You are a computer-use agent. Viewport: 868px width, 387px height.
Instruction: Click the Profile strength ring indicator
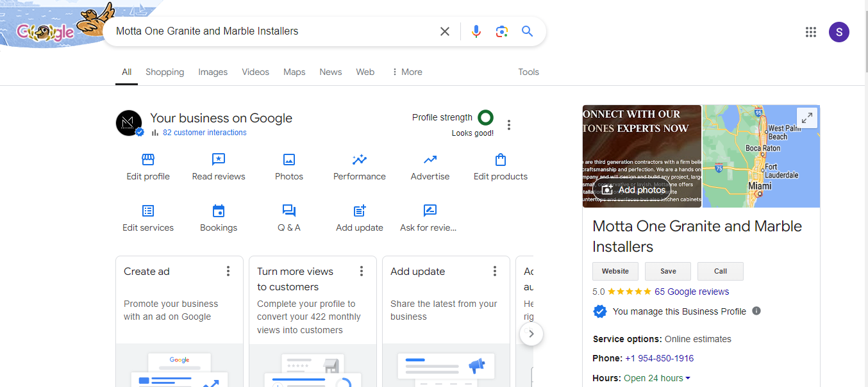(x=486, y=117)
